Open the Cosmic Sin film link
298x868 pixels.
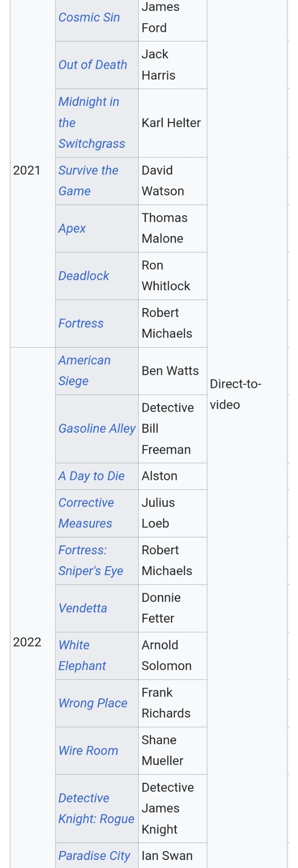tap(89, 17)
